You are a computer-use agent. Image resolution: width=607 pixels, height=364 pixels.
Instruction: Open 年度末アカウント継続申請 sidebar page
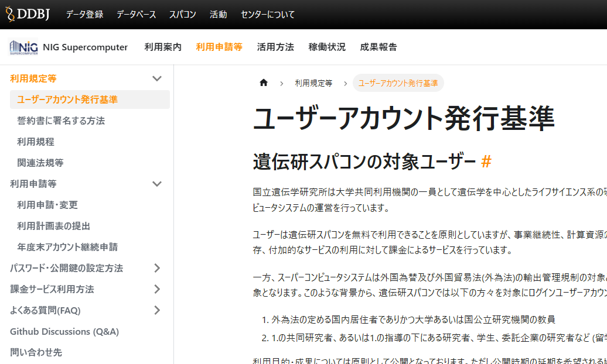click(x=67, y=247)
